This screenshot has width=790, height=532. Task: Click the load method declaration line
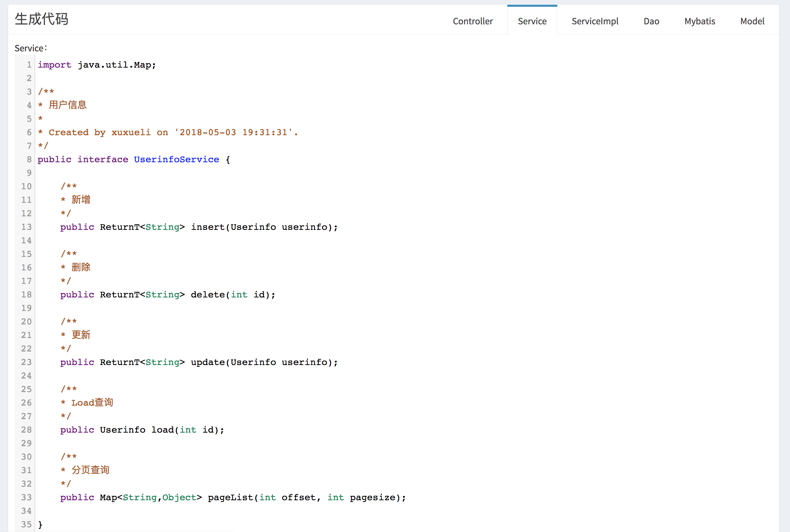(x=163, y=430)
